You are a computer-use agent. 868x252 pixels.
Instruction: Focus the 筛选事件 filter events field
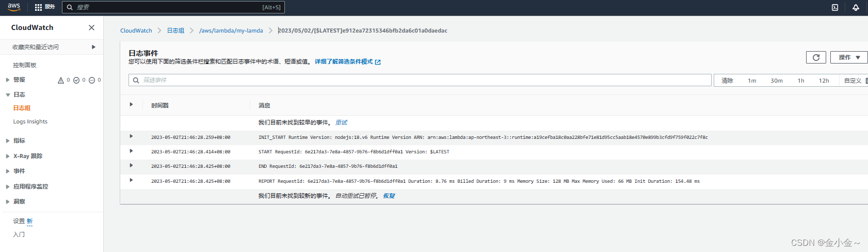coord(420,80)
